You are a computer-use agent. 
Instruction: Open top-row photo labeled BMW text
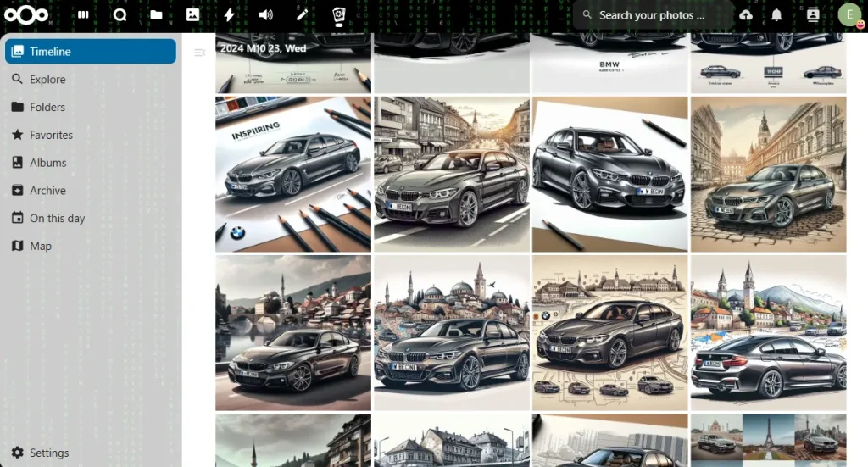(x=610, y=63)
